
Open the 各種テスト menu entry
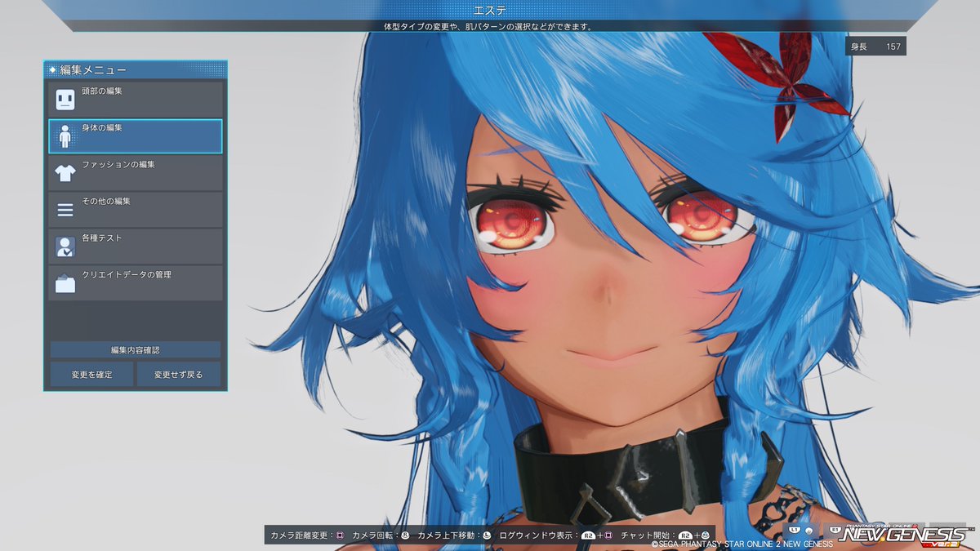[136, 247]
